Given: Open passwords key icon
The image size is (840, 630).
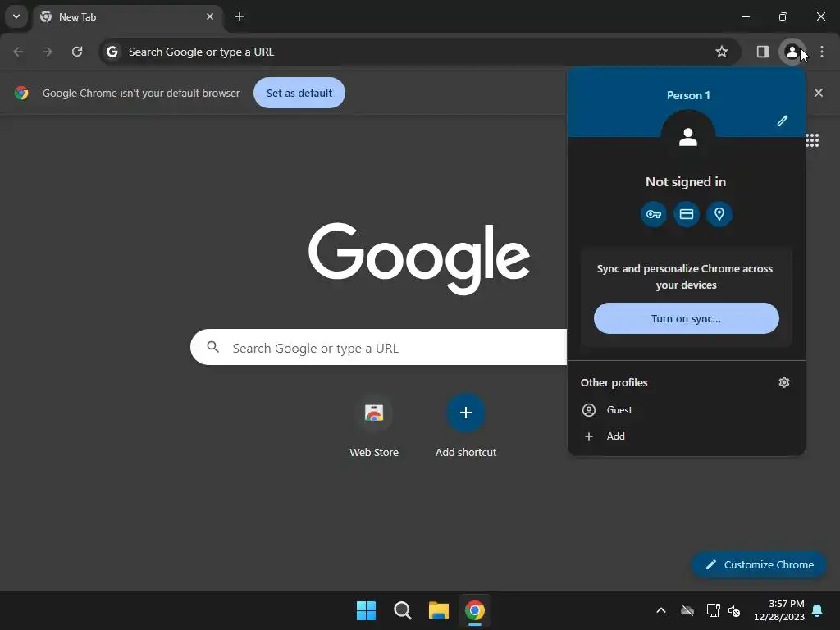Looking at the screenshot, I should [x=654, y=214].
